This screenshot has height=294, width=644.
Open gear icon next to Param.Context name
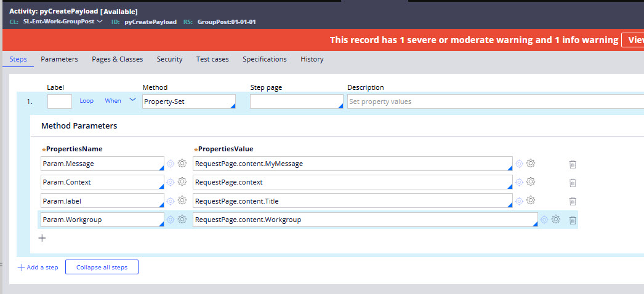182,181
